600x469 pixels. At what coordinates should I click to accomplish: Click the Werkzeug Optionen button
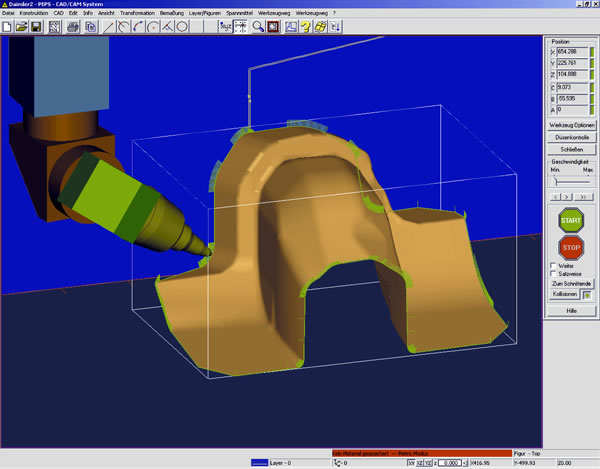pos(571,124)
